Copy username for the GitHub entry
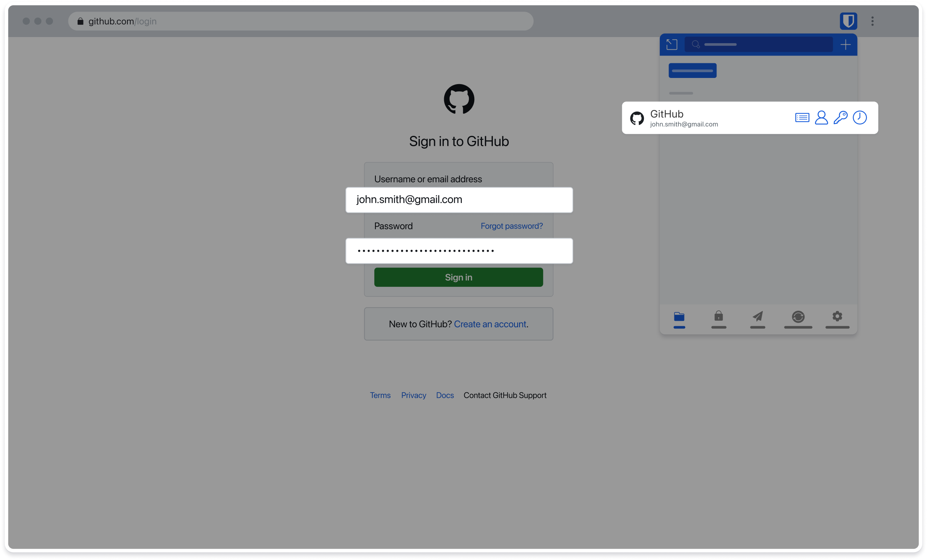The image size is (927, 560). (x=821, y=117)
